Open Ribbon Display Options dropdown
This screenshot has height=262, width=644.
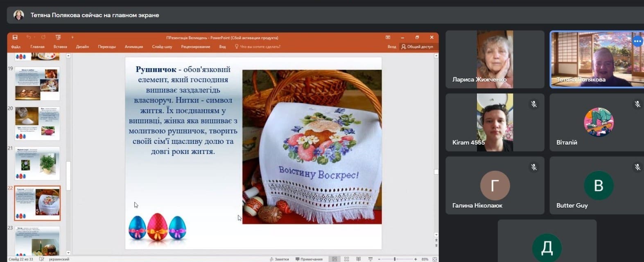click(388, 37)
